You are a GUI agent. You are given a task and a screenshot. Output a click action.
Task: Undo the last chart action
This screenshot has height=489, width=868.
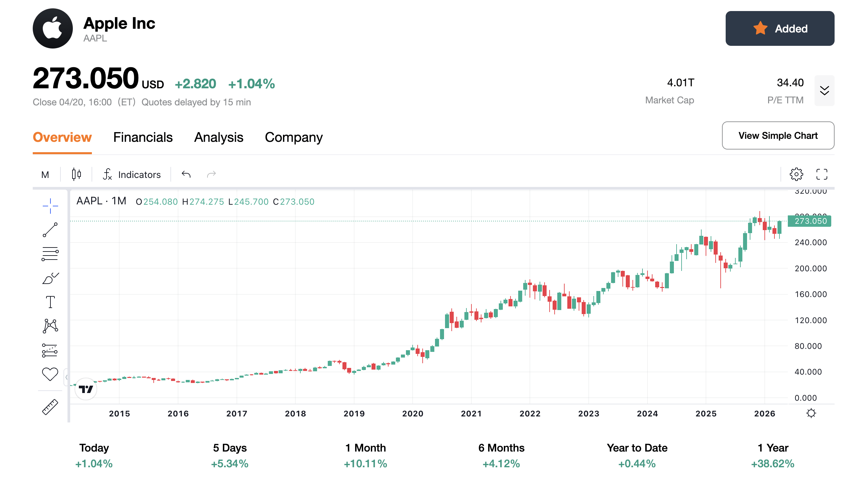tap(186, 174)
